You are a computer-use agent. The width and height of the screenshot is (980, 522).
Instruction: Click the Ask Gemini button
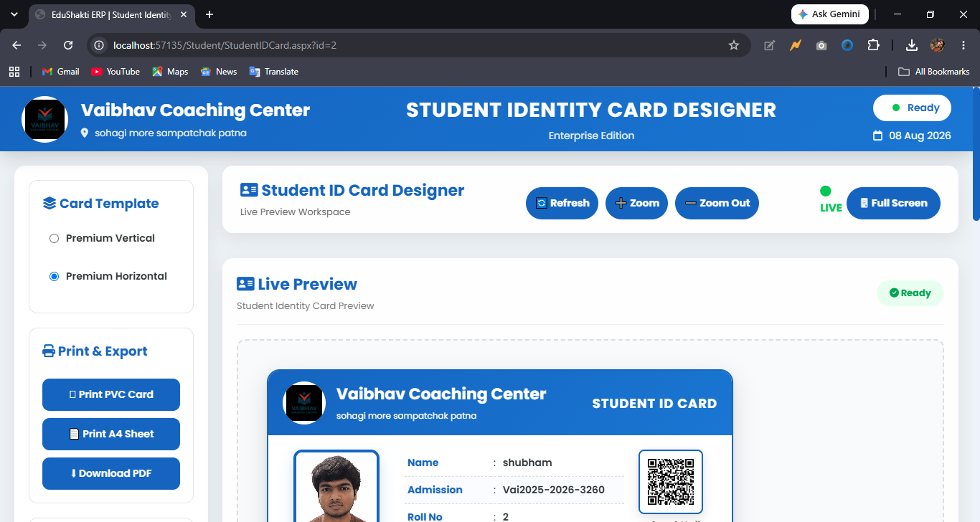[x=829, y=14]
